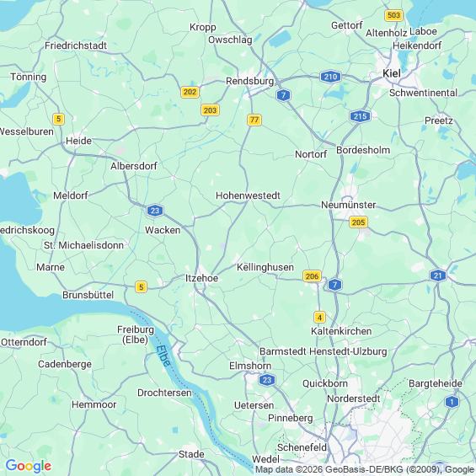Click the Neumünster city label

click(348, 205)
